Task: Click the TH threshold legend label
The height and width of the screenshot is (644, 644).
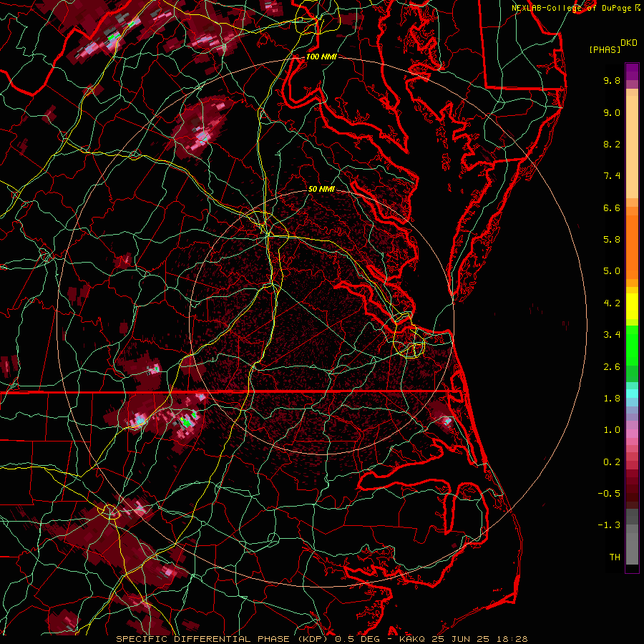Action: (615, 557)
